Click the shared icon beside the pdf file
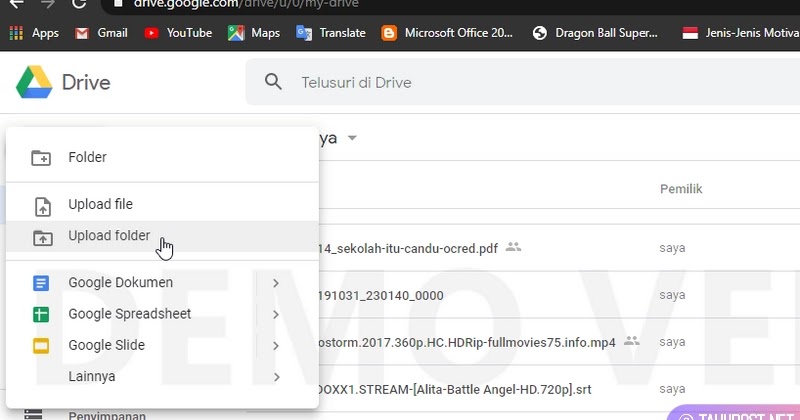The height and width of the screenshot is (420, 800). [x=513, y=247]
